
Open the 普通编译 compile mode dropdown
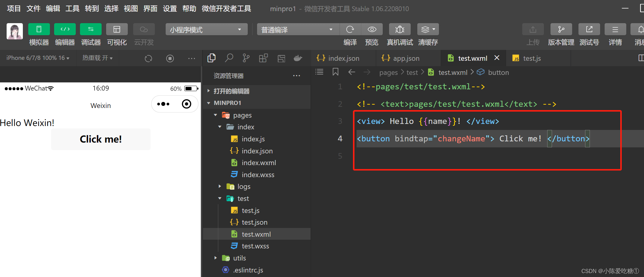coord(298,29)
